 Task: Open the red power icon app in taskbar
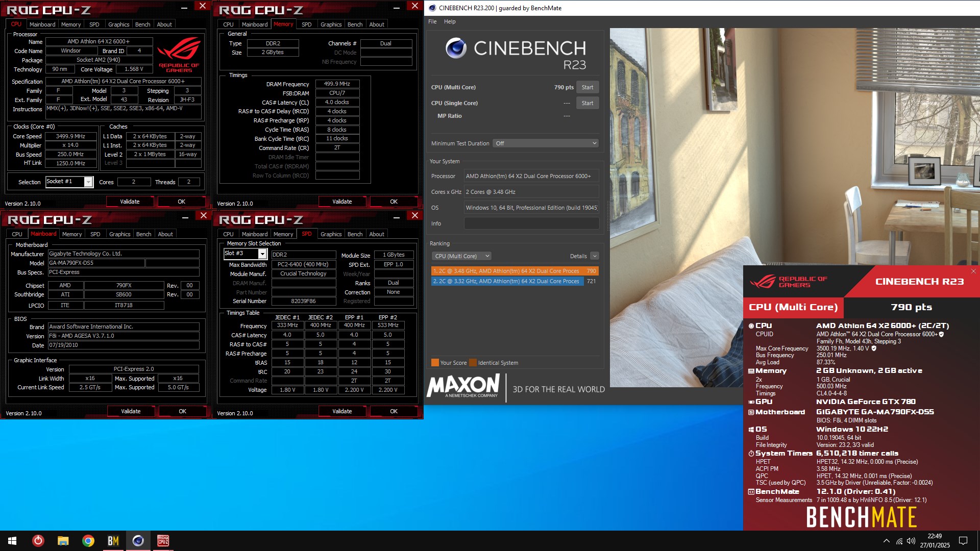[38, 541]
